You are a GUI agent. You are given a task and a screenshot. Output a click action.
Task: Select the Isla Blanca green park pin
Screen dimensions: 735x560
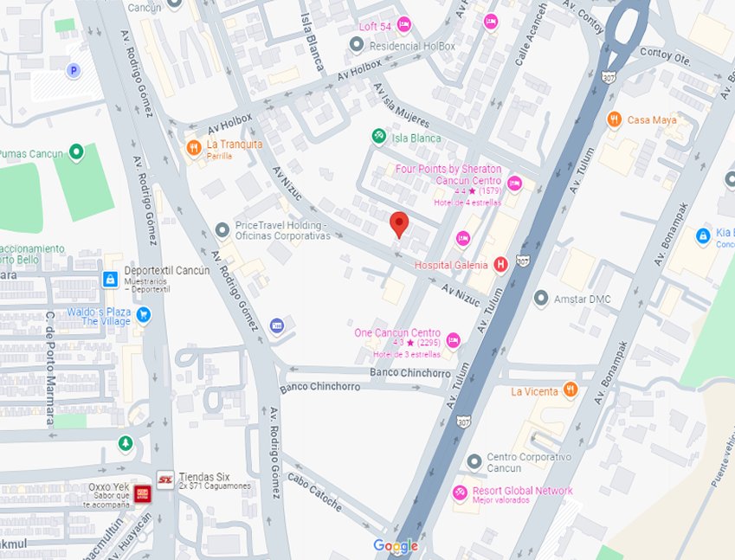[378, 137]
